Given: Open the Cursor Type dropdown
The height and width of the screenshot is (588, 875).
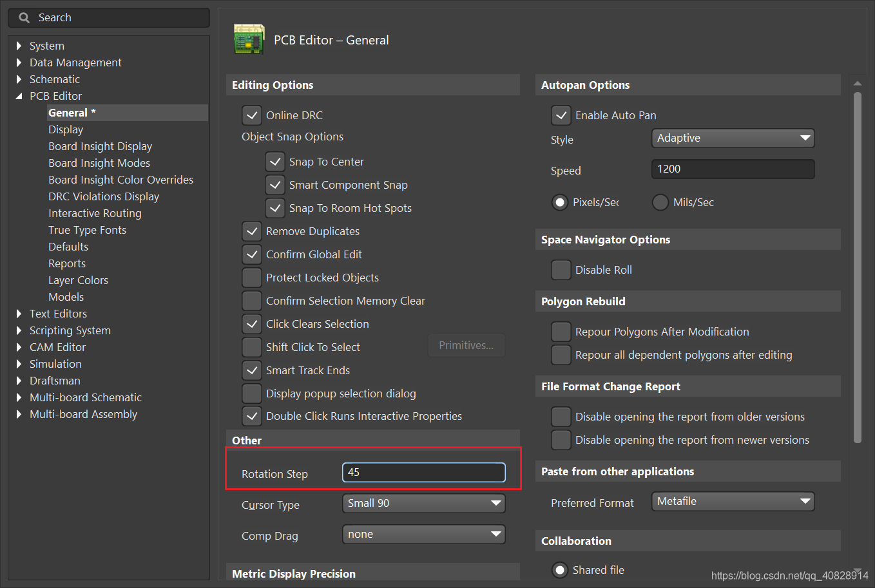Looking at the screenshot, I should click(423, 503).
